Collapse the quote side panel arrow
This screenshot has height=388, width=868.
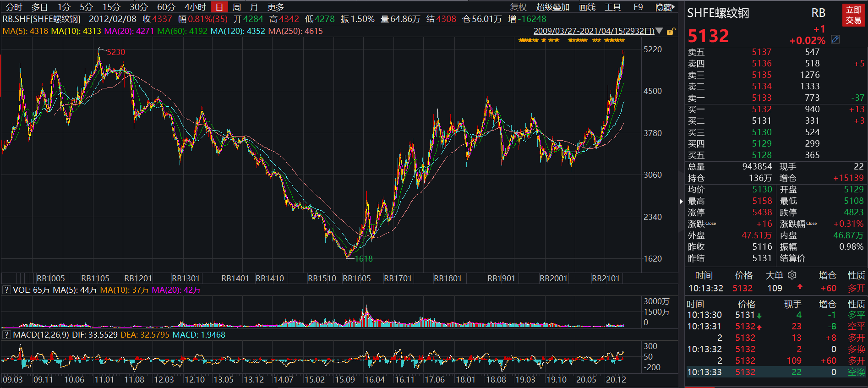[681, 201]
